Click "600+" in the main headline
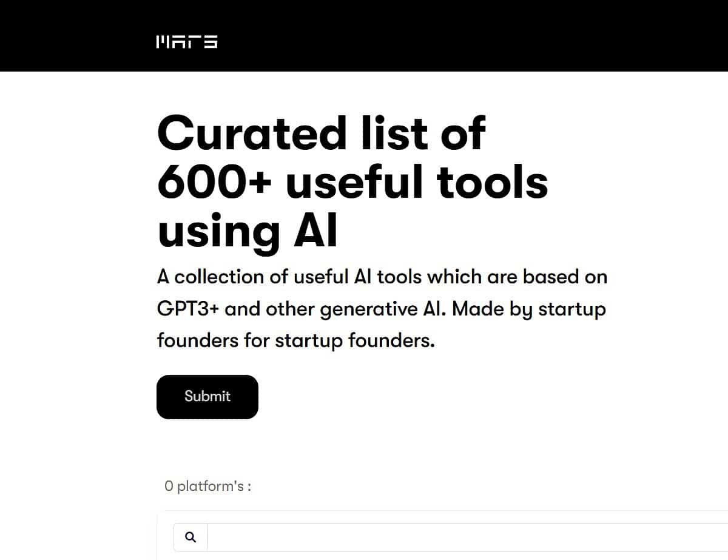 point(214,182)
